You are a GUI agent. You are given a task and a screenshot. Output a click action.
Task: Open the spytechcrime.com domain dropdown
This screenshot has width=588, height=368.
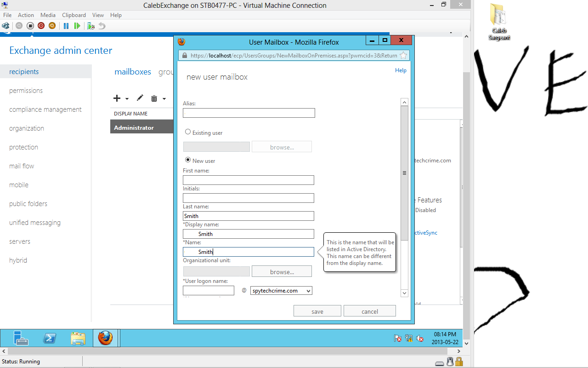[281, 291]
